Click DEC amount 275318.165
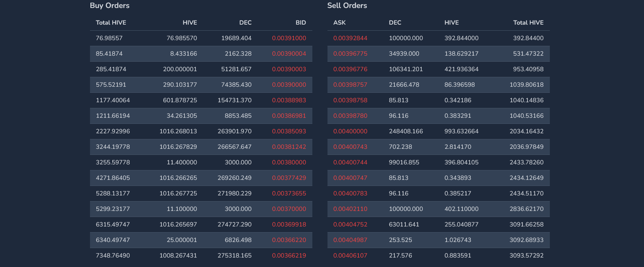 pyautogui.click(x=234, y=256)
